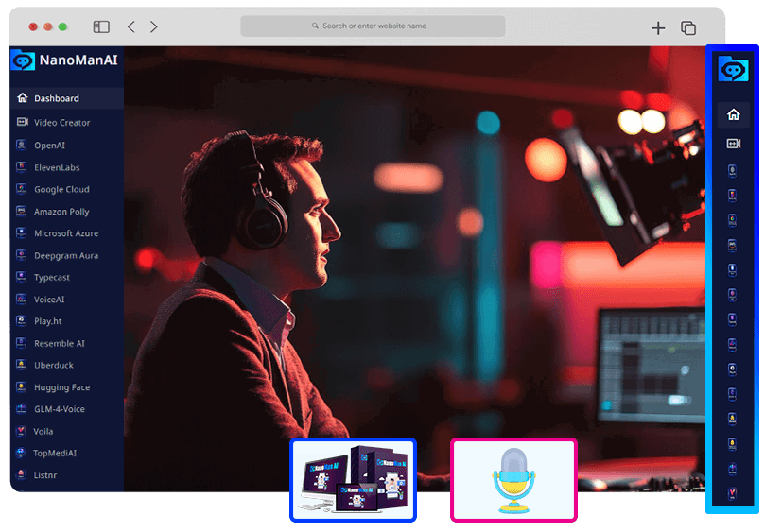Select ElevenLabs from the sidebar
This screenshot has width=782, height=532.
[x=57, y=167]
